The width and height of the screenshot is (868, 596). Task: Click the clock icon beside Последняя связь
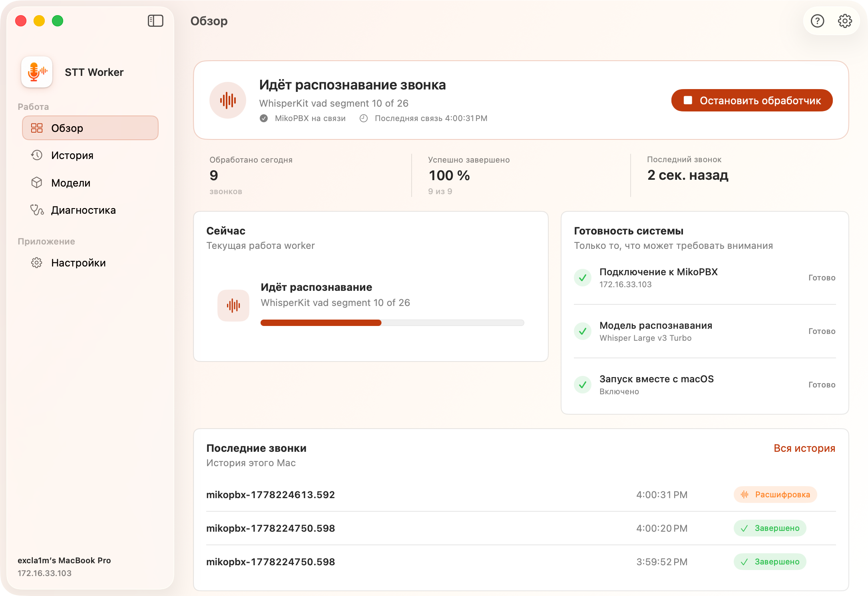(x=364, y=118)
